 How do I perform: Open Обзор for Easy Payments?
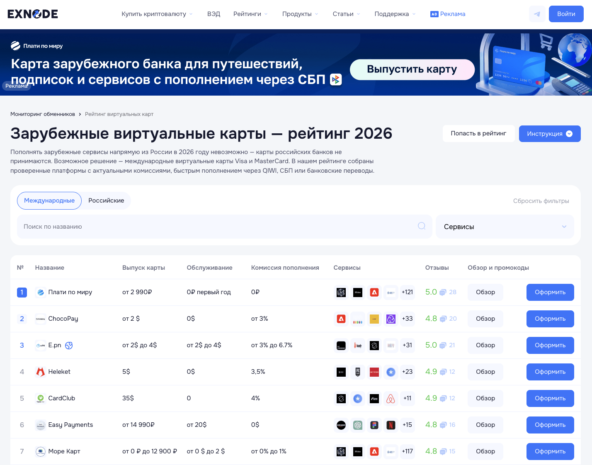[x=485, y=425]
